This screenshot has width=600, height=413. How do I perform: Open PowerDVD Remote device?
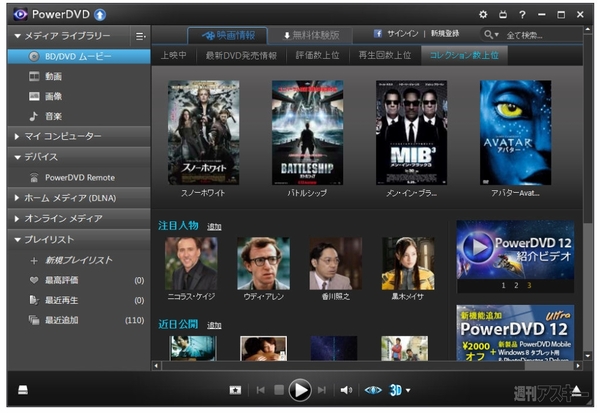(x=79, y=178)
